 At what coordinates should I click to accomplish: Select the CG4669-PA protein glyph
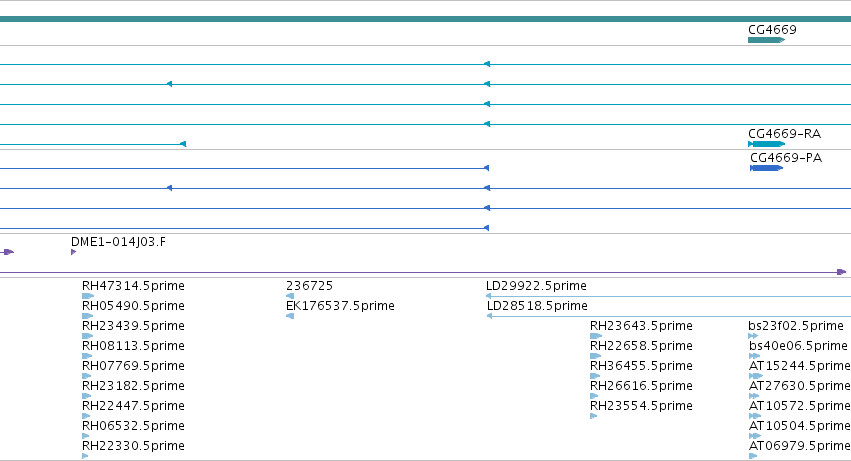(766, 168)
